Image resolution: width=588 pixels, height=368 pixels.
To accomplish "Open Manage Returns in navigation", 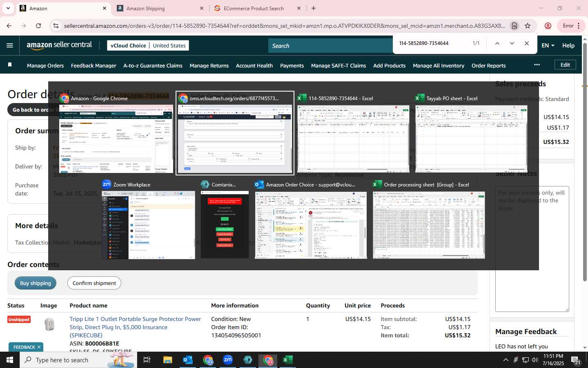I will coord(209,65).
